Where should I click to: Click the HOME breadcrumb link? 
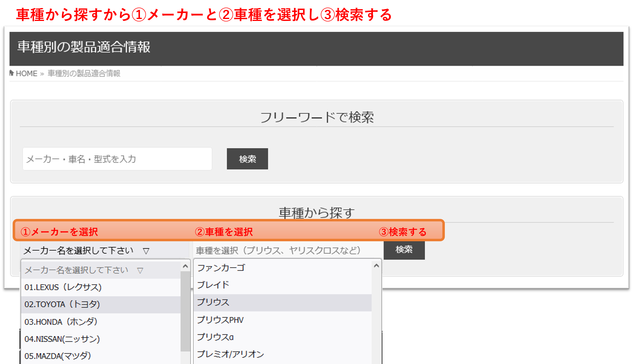pos(26,74)
